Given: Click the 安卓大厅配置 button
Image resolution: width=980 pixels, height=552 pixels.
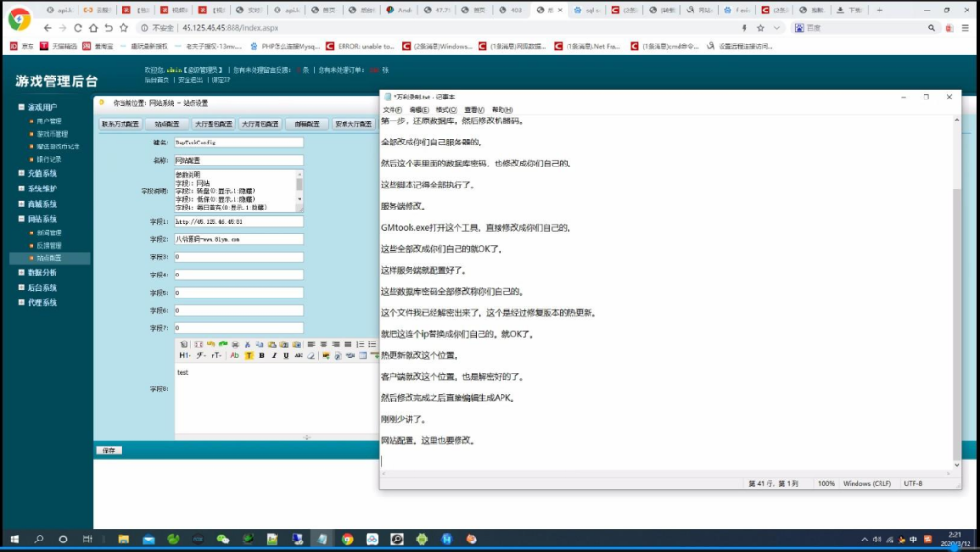Looking at the screenshot, I should coord(354,124).
